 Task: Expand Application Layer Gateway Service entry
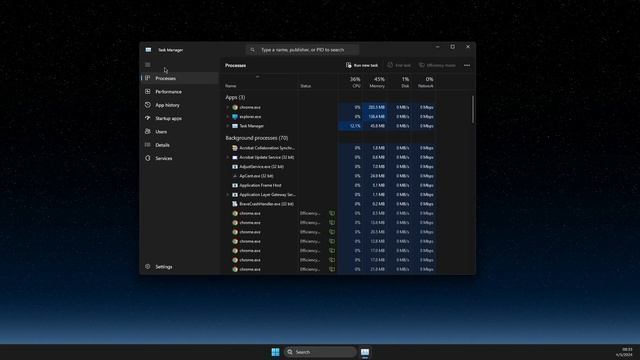point(228,195)
